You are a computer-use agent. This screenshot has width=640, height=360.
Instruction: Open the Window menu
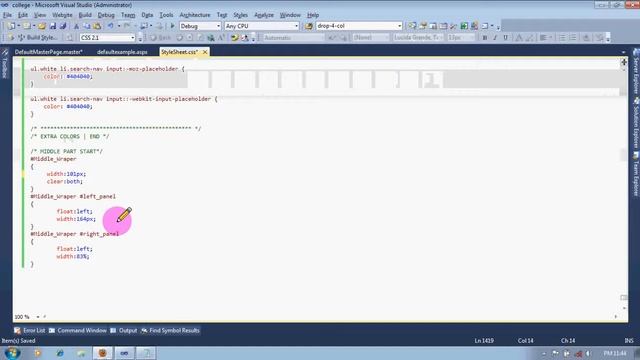tap(290, 15)
